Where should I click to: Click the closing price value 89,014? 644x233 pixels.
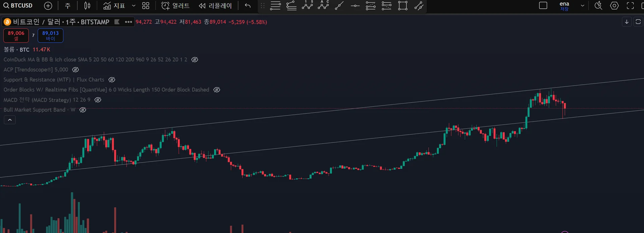tap(218, 22)
